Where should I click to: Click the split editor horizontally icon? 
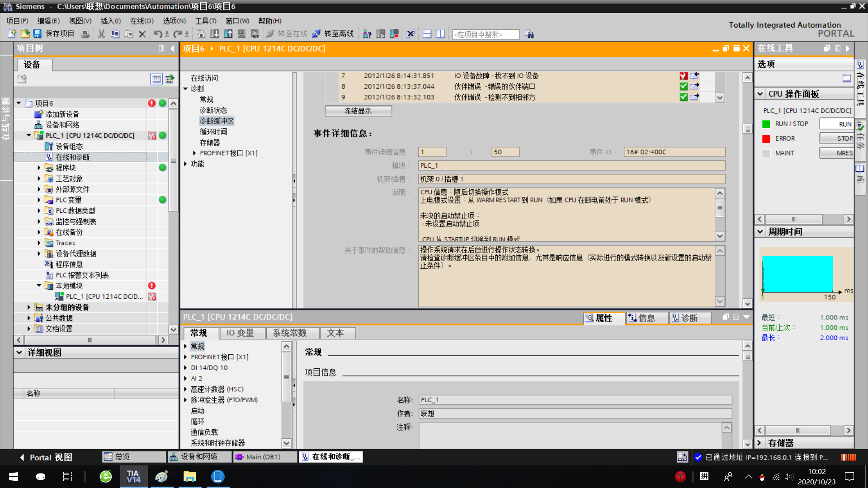427,34
